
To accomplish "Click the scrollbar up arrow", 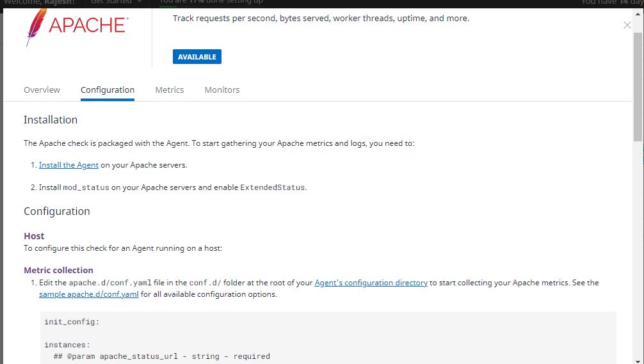I will point(638,14).
